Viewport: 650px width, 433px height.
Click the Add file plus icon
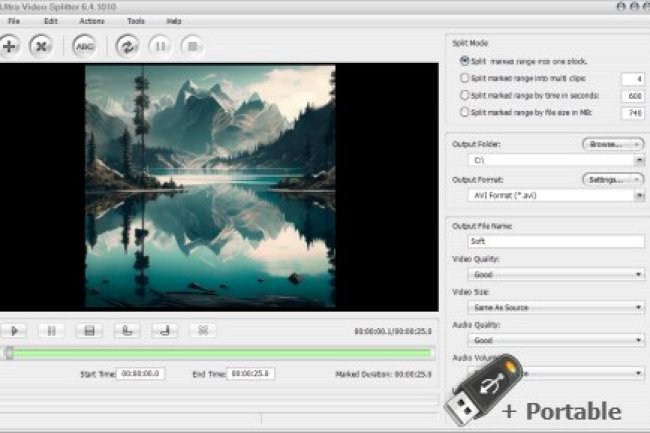click(9, 46)
